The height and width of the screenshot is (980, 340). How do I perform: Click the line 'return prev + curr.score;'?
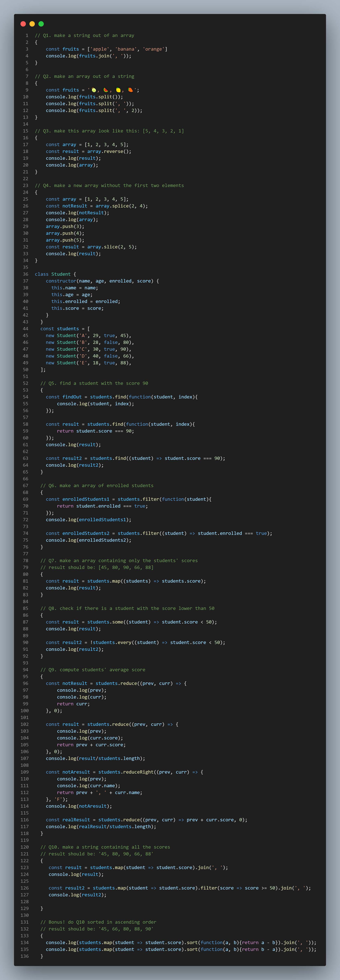(x=91, y=745)
